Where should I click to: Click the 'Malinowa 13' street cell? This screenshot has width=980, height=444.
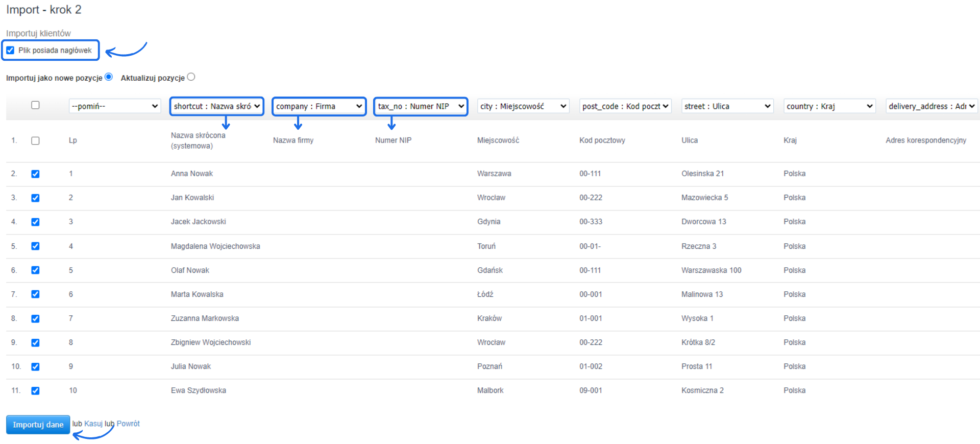coord(702,294)
